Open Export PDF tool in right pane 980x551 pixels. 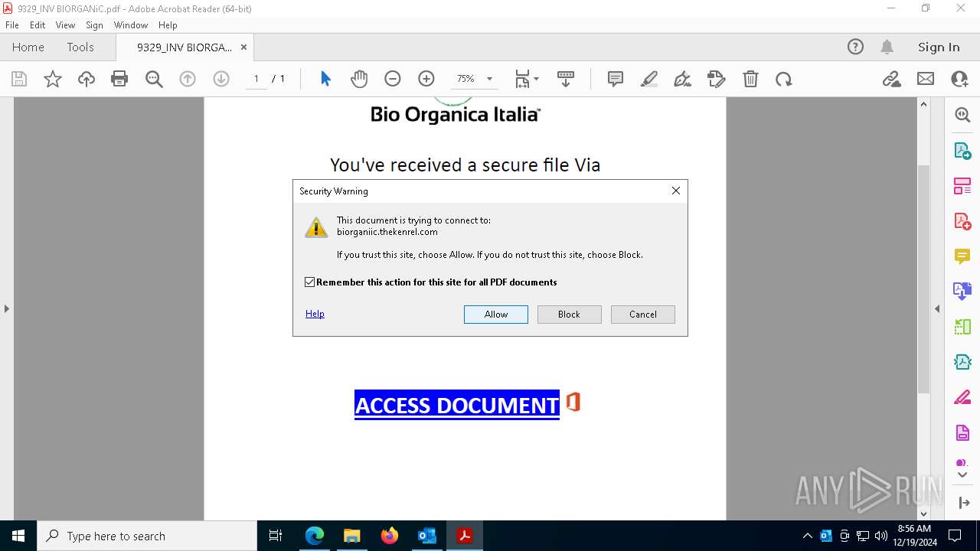coord(962,150)
